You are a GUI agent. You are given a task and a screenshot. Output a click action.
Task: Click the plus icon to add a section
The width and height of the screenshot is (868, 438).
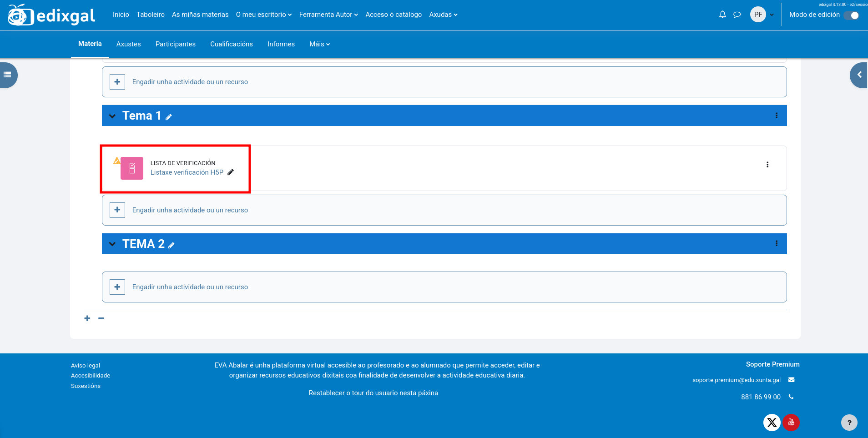point(87,318)
